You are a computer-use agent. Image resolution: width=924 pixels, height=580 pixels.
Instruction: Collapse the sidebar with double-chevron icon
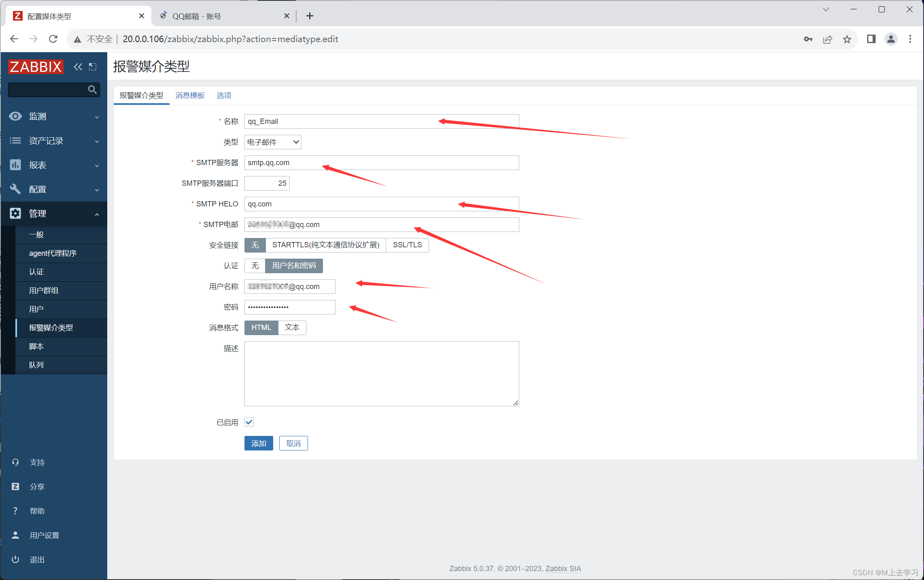(78, 67)
